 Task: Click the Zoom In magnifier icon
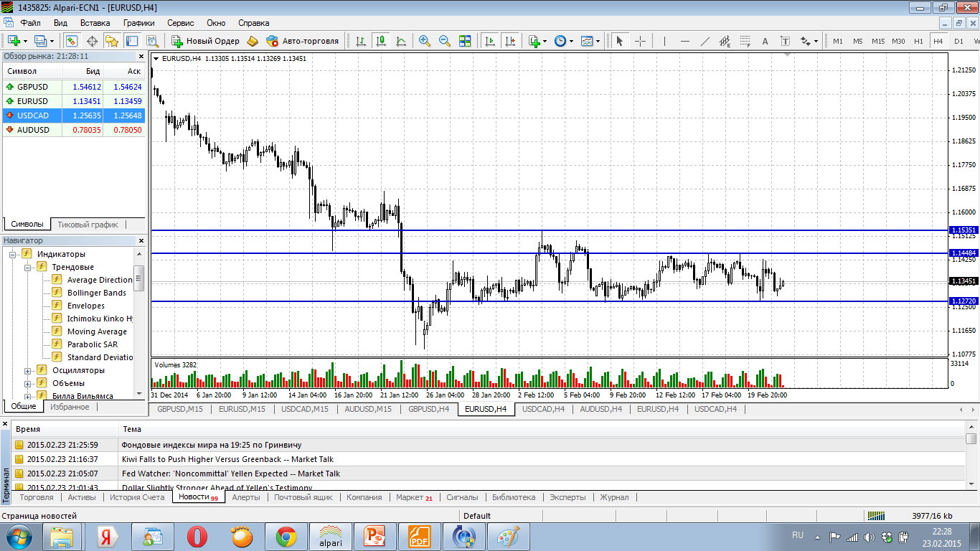click(425, 41)
